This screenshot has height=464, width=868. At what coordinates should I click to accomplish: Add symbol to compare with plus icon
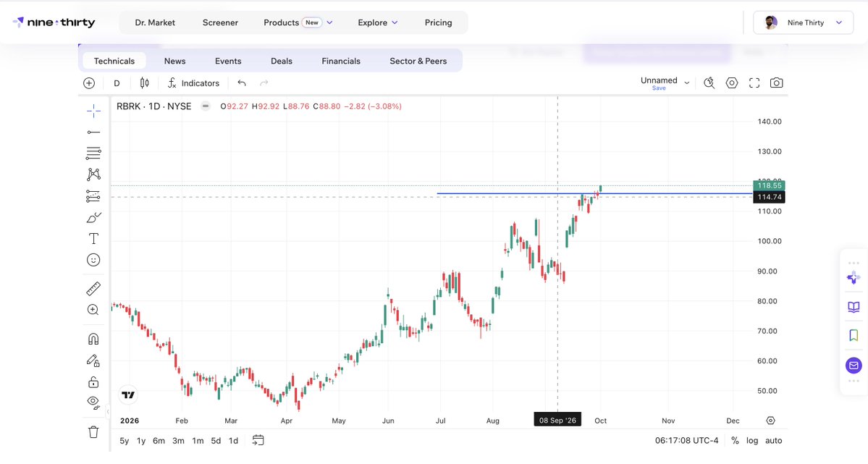(x=89, y=83)
